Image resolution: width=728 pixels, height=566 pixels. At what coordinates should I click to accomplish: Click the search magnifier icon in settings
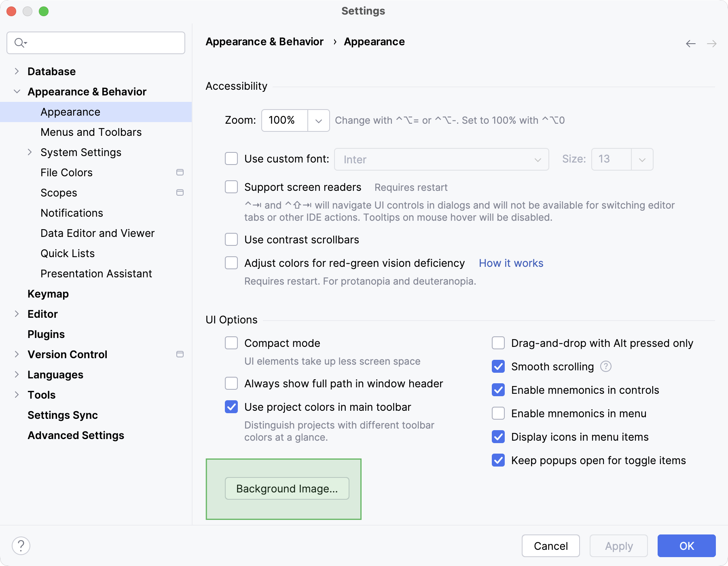(19, 42)
